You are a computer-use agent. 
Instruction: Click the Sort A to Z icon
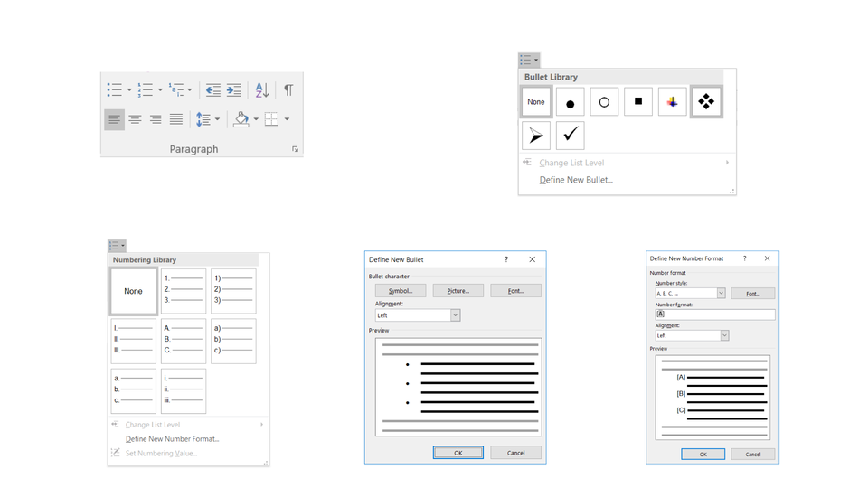261,89
